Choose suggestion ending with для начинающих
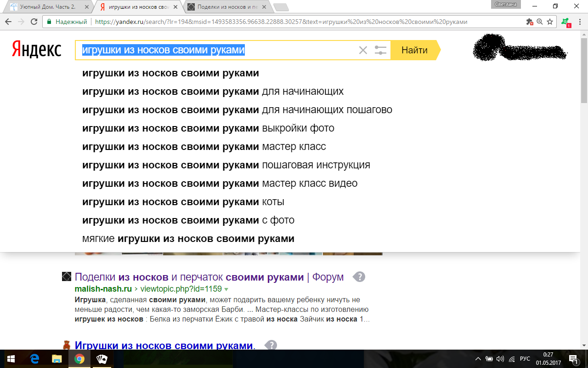This screenshot has height=368, width=588. point(213,92)
